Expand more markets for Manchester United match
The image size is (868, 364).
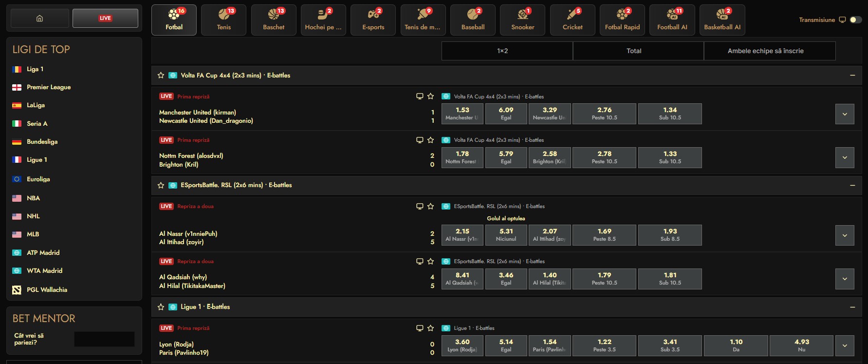[x=845, y=114]
